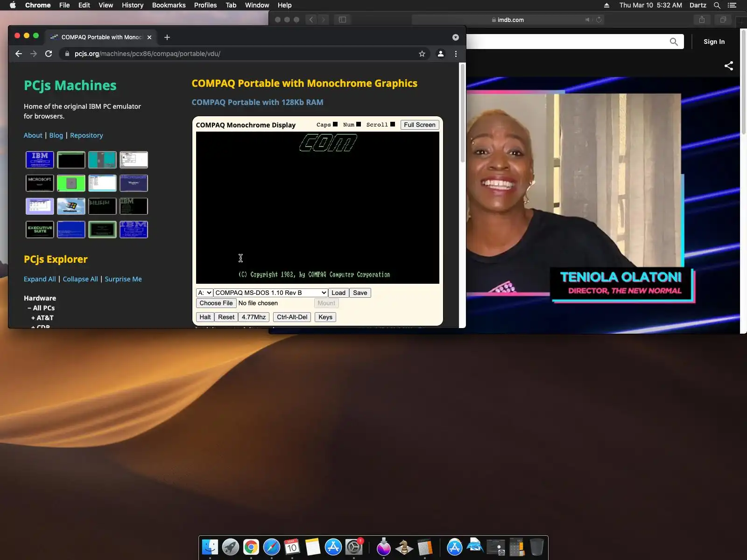
Task: Open the Repository link
Action: (x=86, y=135)
